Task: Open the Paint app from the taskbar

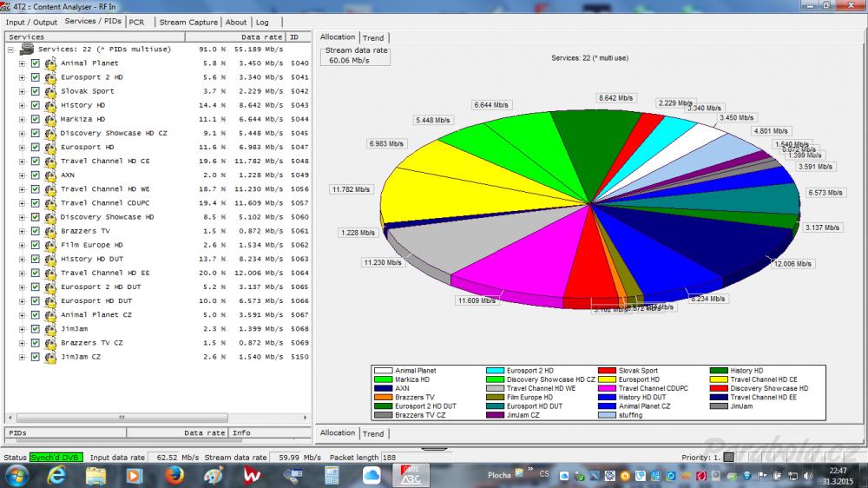Action: [x=214, y=475]
